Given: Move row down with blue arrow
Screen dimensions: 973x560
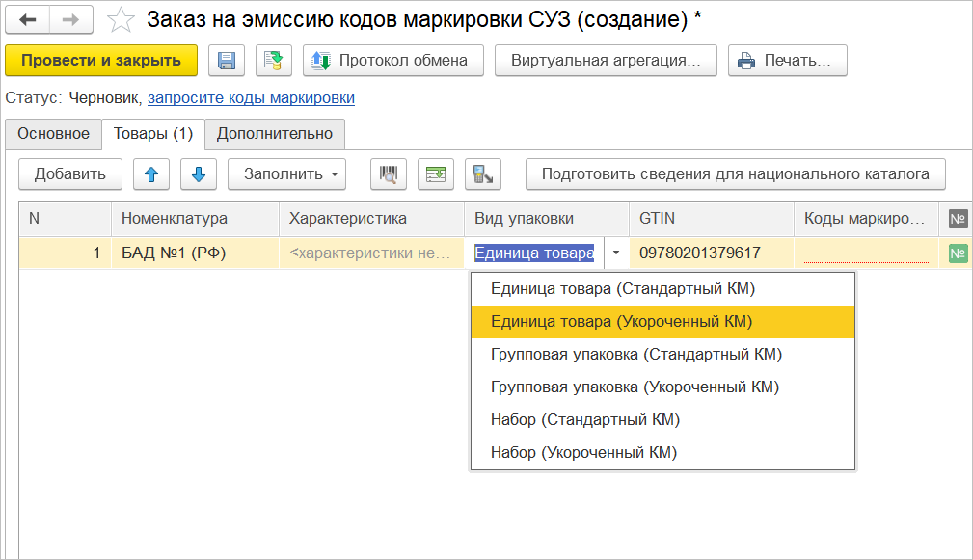Looking at the screenshot, I should pyautogui.click(x=199, y=174).
